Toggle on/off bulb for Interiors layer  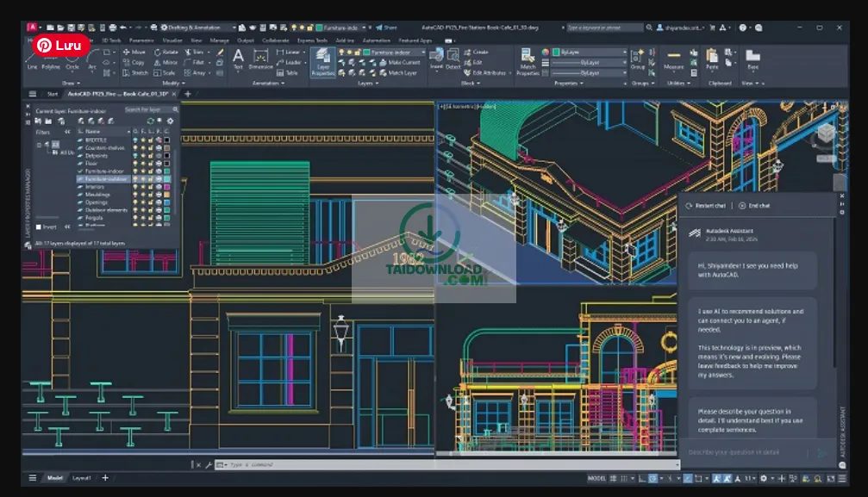tap(135, 187)
